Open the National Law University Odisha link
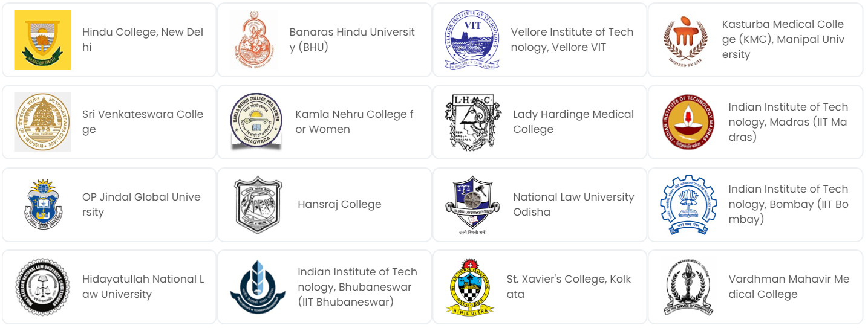The width and height of the screenshot is (868, 328). tap(573, 204)
